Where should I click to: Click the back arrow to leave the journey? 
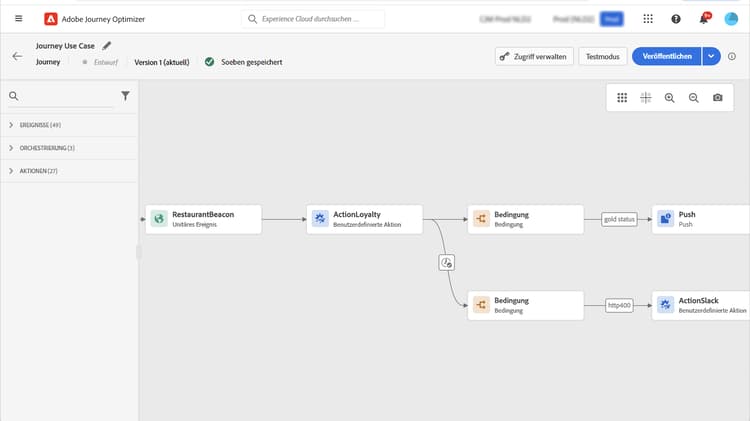tap(17, 57)
